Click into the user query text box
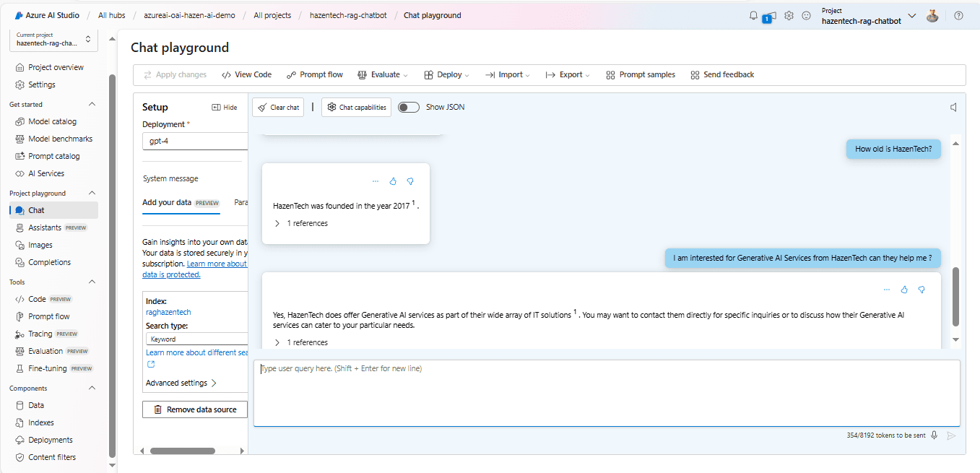The height and width of the screenshot is (473, 980). tap(607, 393)
